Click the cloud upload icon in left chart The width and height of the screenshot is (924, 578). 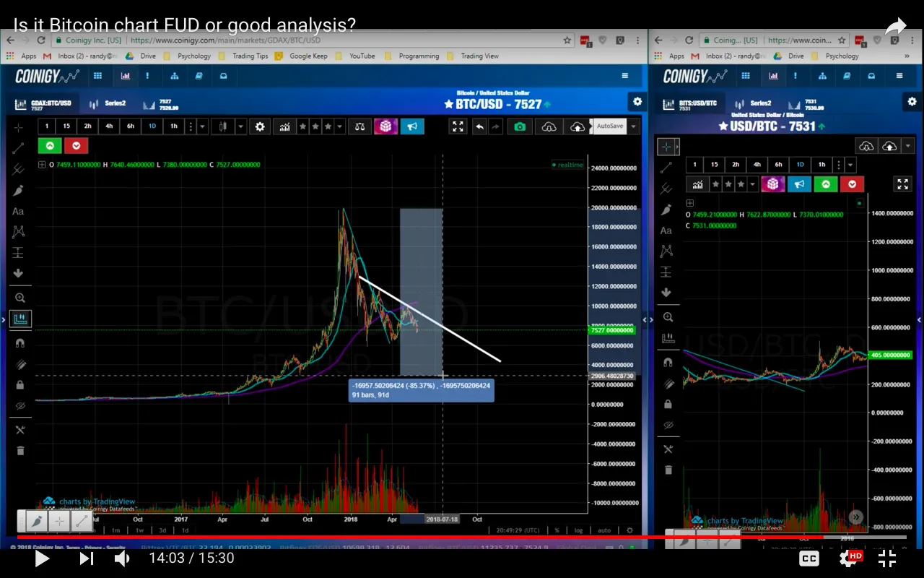[577, 126]
